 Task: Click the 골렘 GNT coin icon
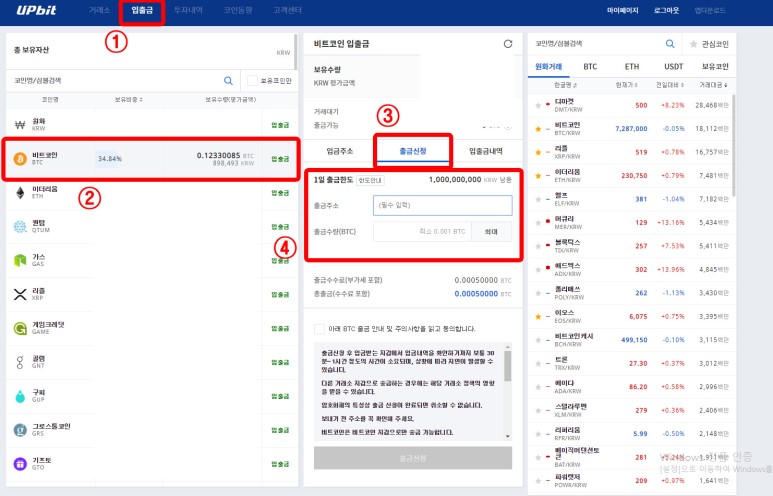pos(20,362)
